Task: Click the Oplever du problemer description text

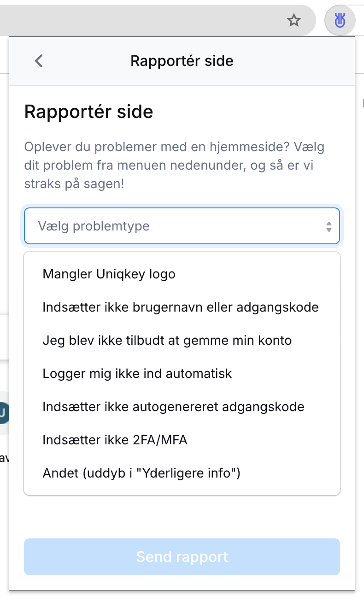Action: 175,166
